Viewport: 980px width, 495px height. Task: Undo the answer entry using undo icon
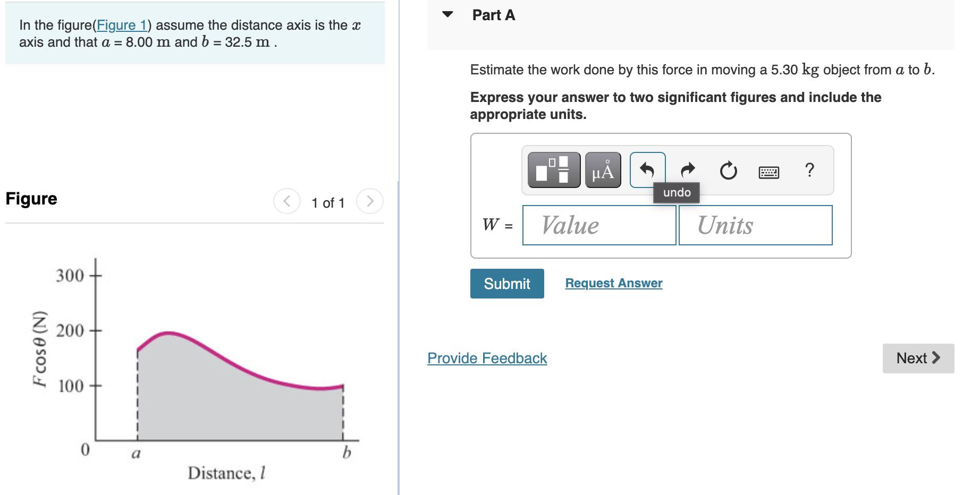(647, 170)
